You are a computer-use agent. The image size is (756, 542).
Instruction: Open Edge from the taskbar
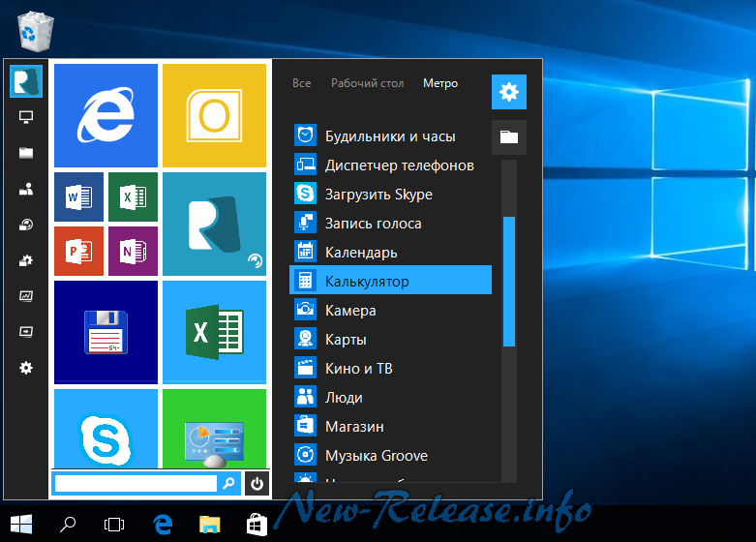(163, 525)
